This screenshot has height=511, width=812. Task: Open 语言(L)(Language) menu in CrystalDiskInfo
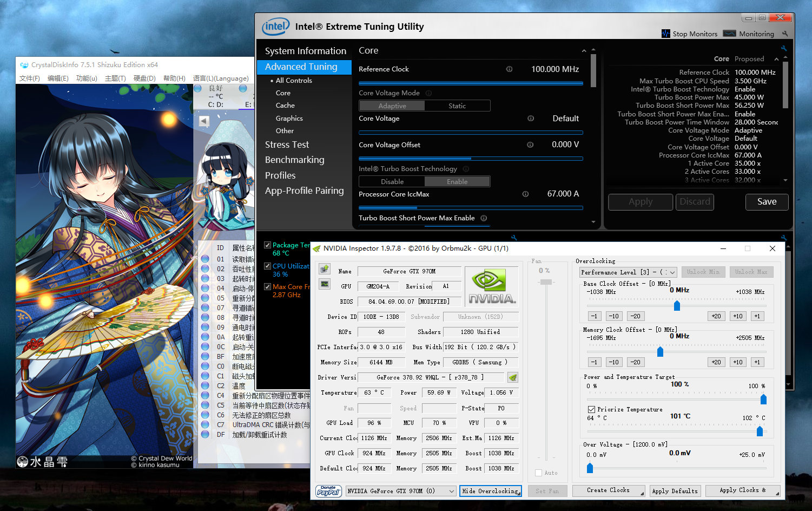click(x=221, y=78)
